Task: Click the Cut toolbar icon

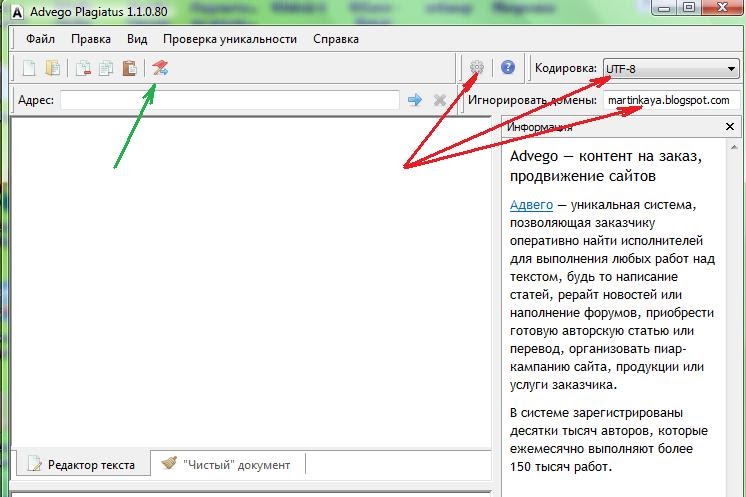Action: pyautogui.click(x=83, y=68)
